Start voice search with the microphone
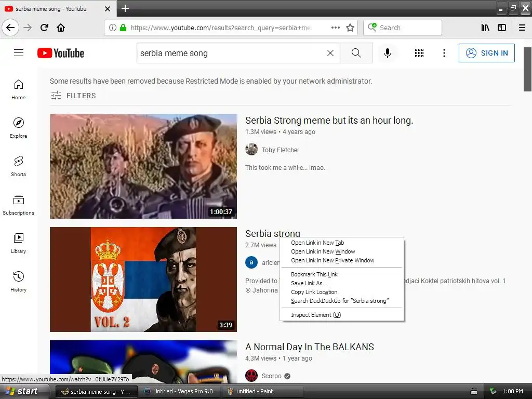The image size is (532, 399). click(x=388, y=53)
